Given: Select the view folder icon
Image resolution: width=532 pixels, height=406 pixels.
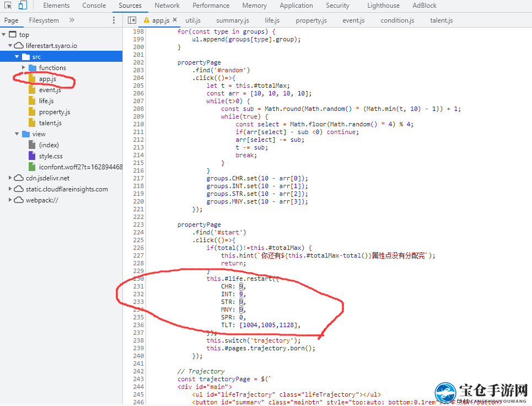Looking at the screenshot, I should (26, 133).
